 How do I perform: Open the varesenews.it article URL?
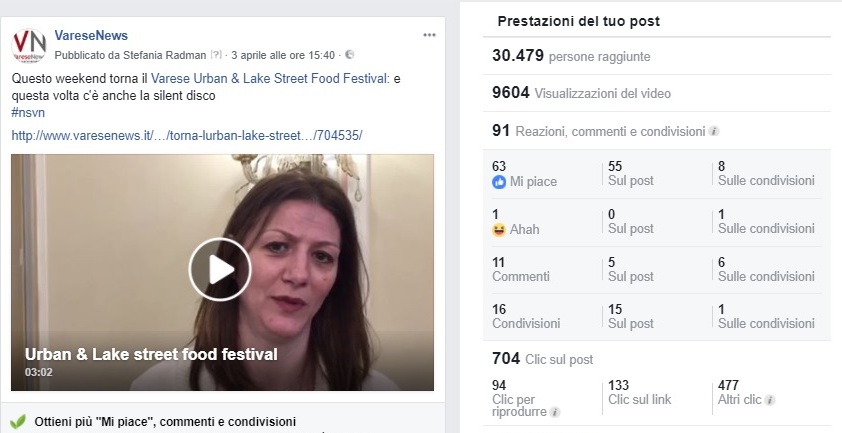point(186,135)
